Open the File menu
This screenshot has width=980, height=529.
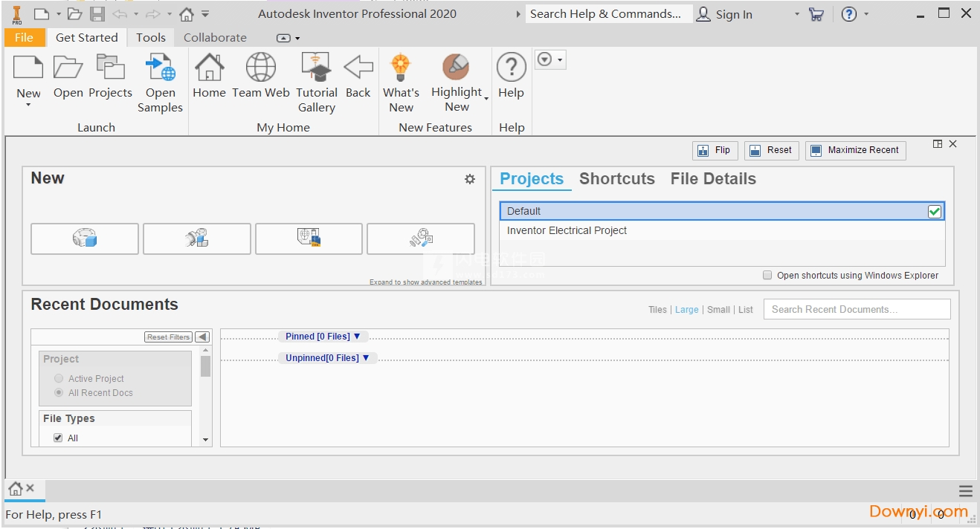25,37
